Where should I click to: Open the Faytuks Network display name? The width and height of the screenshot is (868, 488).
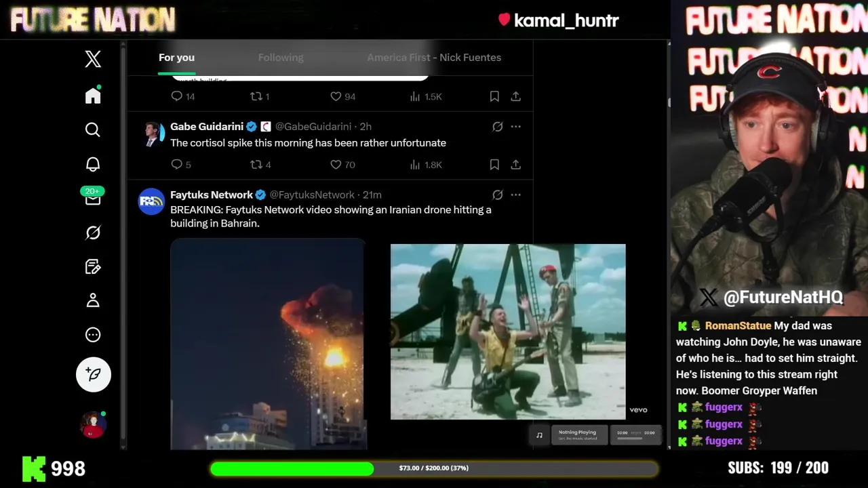[x=212, y=195]
